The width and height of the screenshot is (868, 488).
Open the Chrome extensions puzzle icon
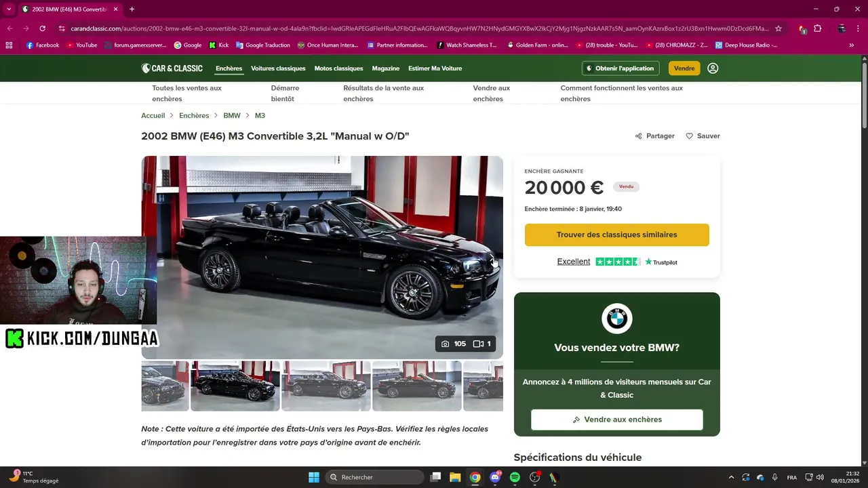tap(818, 28)
